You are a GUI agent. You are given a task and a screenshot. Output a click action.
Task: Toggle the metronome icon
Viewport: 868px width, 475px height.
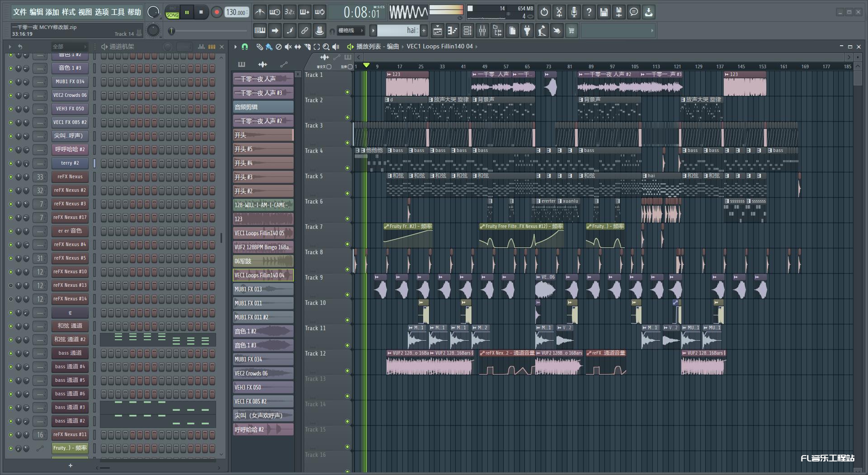coord(259,12)
